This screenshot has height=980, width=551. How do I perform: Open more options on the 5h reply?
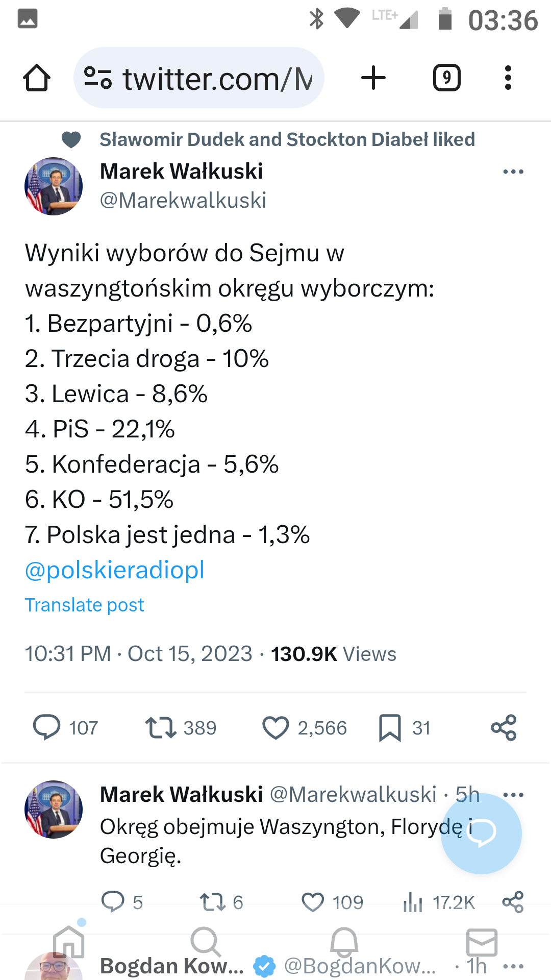(x=513, y=795)
